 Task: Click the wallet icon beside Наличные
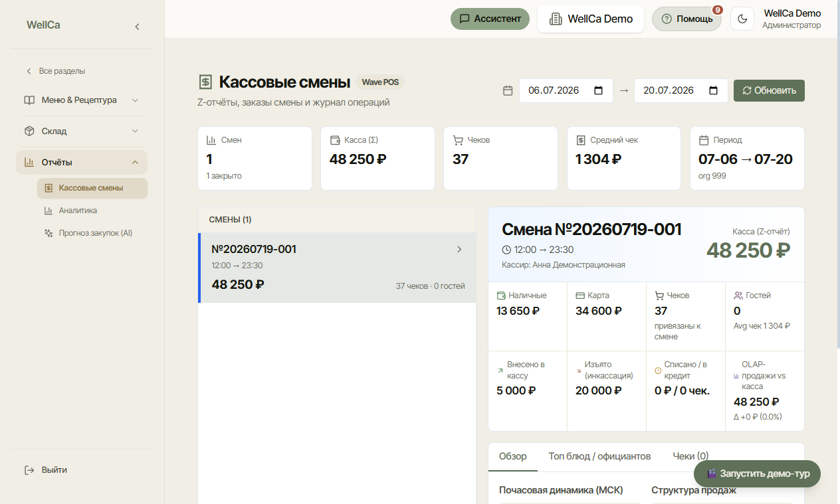[x=502, y=295]
